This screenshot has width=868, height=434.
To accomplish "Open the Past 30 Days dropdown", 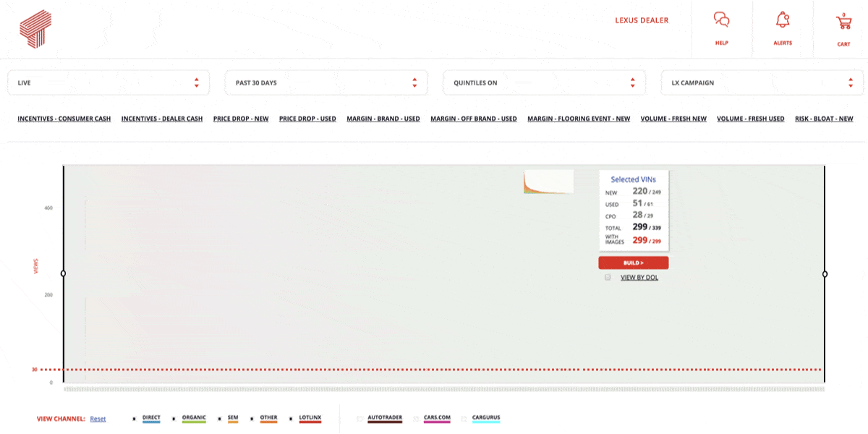I will click(x=326, y=82).
